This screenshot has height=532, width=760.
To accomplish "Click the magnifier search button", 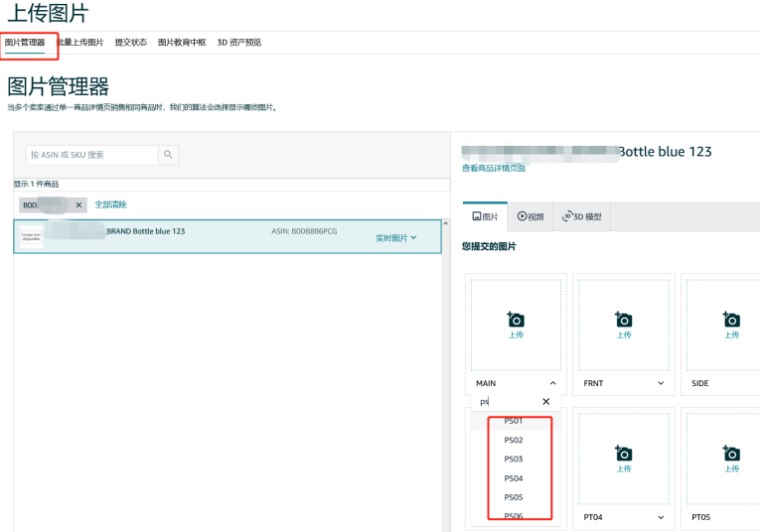I will [168, 155].
